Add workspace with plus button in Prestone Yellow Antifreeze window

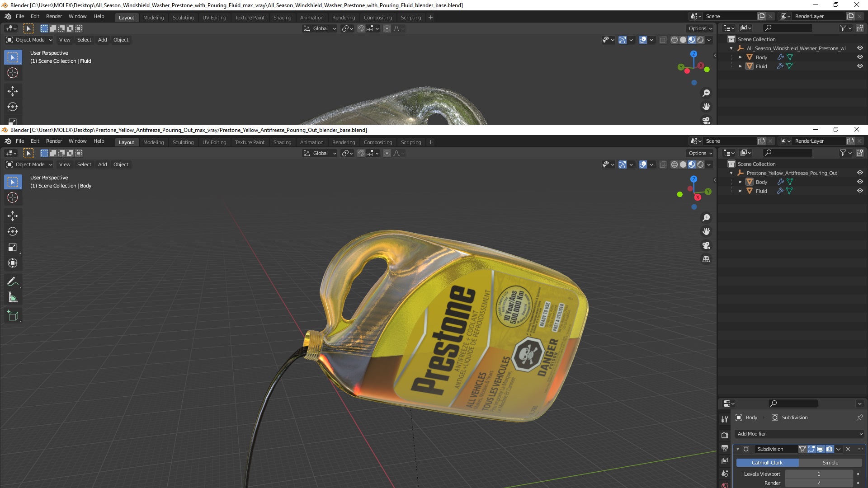[x=430, y=142]
